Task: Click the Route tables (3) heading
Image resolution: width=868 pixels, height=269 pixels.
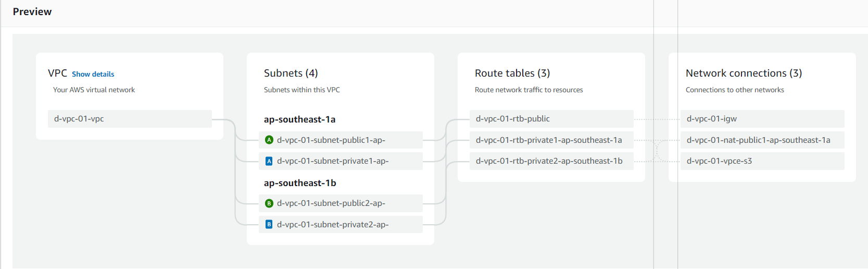Action: coord(512,73)
